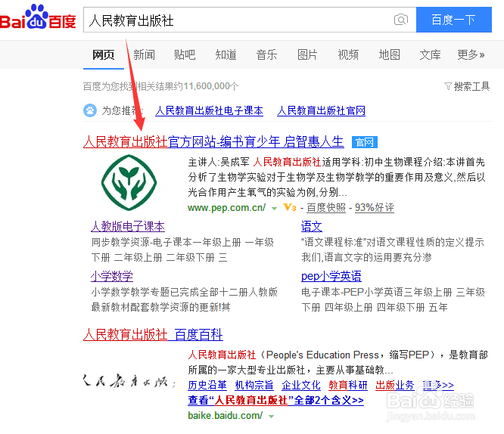The height and width of the screenshot is (434, 504).
Task: Click the 官网 badge label
Action: tap(365, 142)
